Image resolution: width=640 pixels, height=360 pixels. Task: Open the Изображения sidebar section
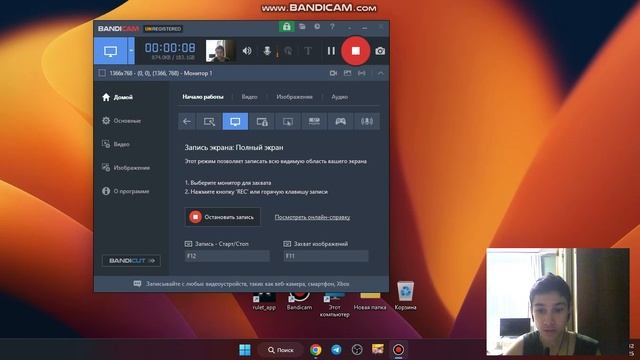click(126, 168)
